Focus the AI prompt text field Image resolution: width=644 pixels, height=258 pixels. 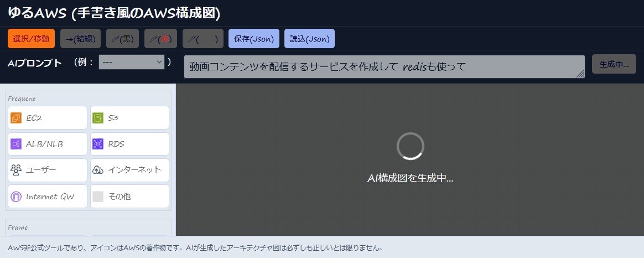[385, 66]
